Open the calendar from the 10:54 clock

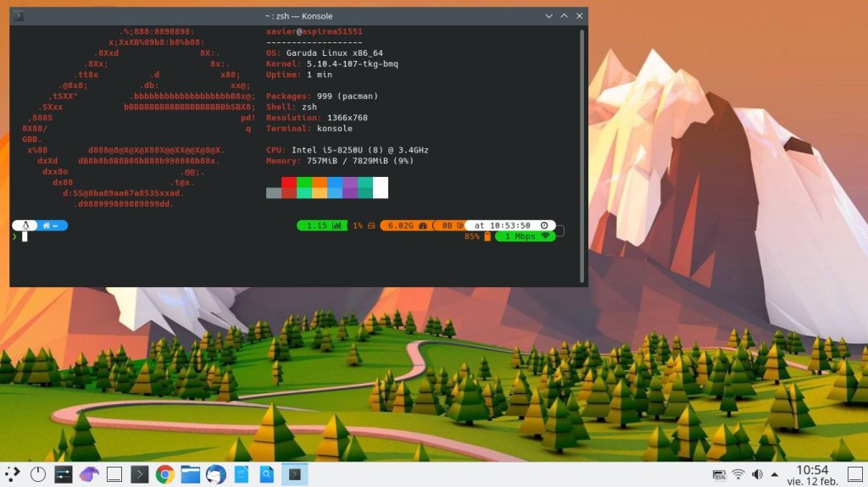812,474
